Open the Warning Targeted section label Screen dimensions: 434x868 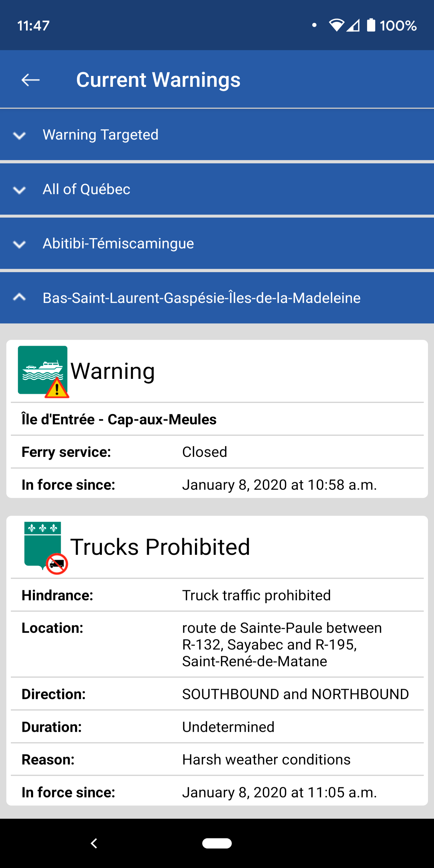(x=100, y=135)
